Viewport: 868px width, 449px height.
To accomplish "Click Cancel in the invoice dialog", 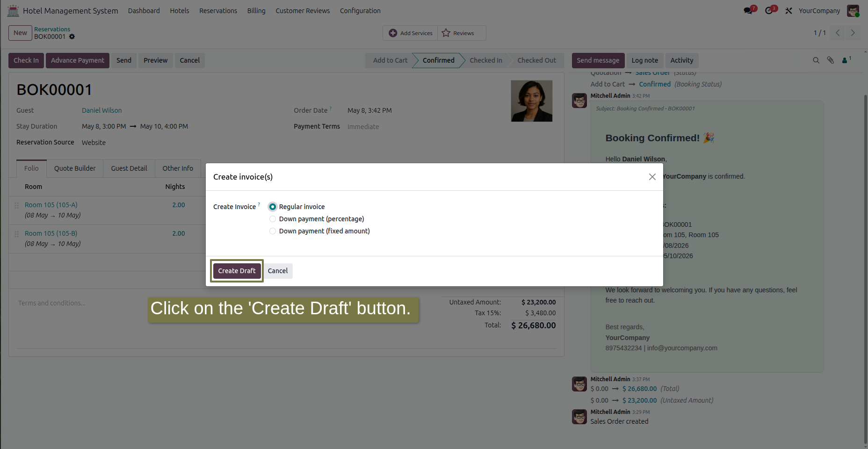I will pyautogui.click(x=278, y=271).
